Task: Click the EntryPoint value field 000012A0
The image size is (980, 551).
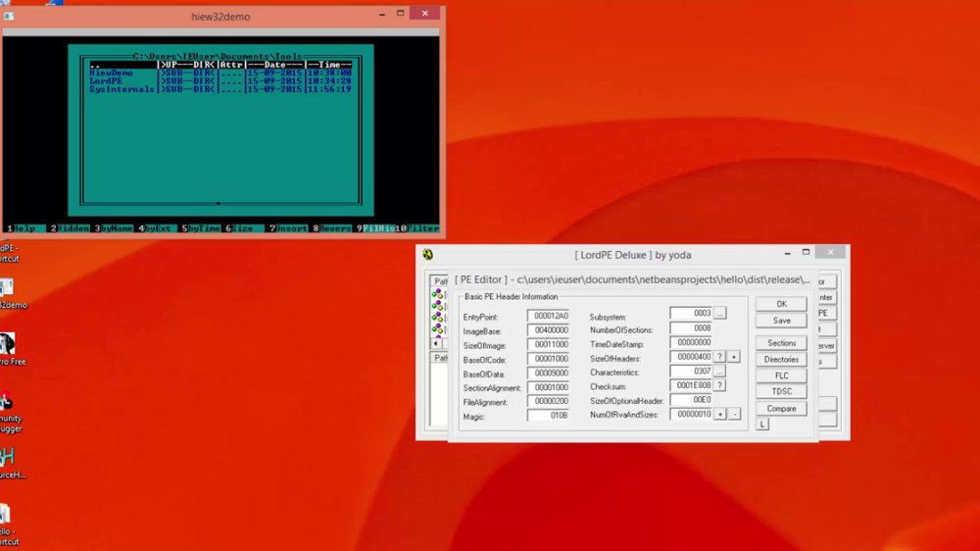Action: coord(548,316)
